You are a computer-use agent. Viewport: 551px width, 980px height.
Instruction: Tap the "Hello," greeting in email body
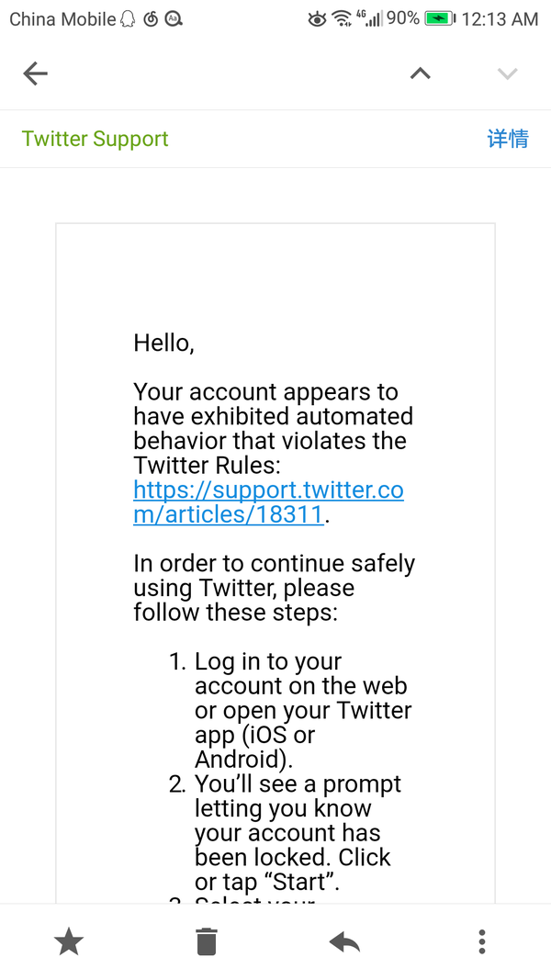coord(163,343)
